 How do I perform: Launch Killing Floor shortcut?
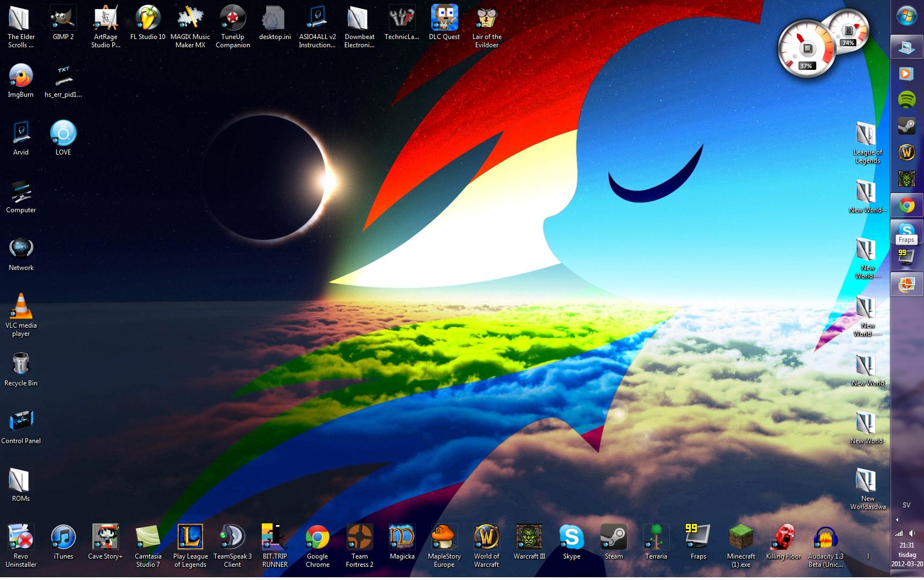point(783,542)
